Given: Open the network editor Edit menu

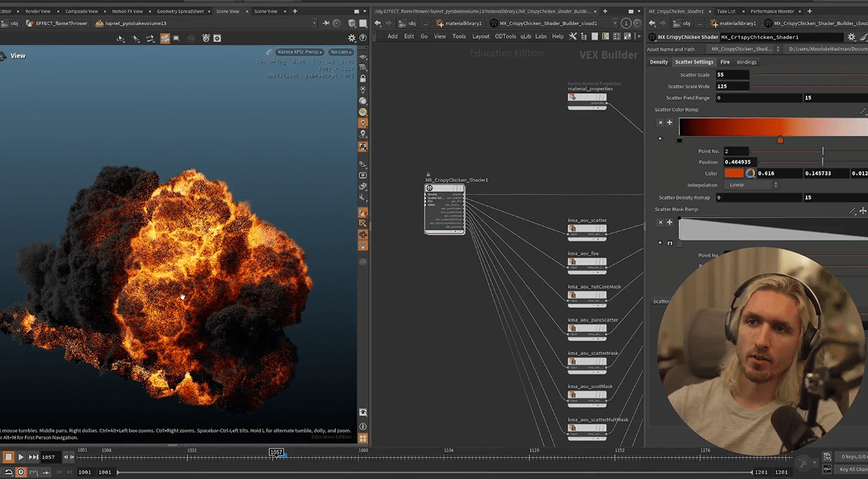Looking at the screenshot, I should coord(409,36).
